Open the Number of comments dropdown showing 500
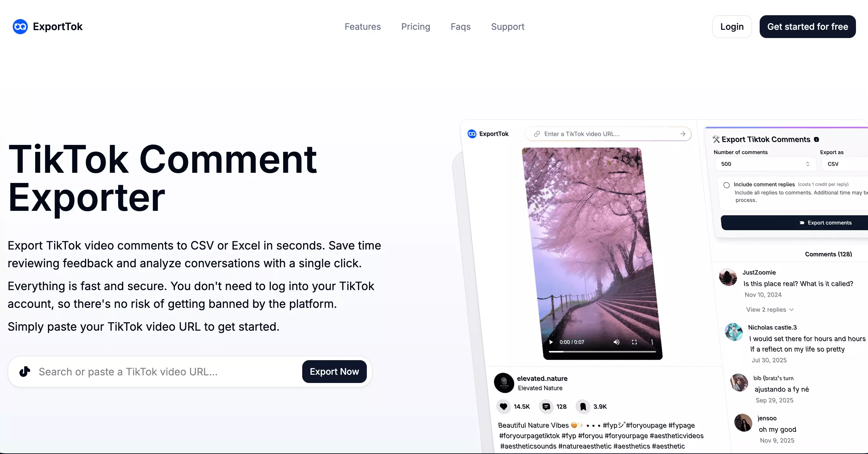The image size is (868, 454). [765, 164]
